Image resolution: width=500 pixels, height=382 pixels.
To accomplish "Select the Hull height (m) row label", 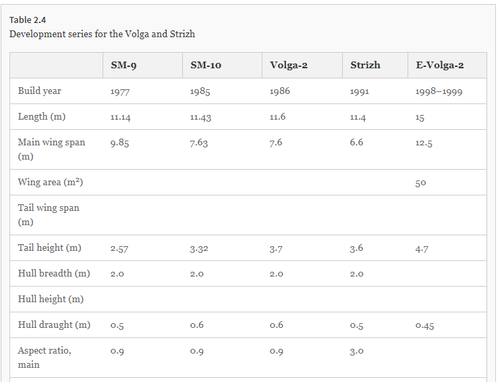I will tap(51, 299).
